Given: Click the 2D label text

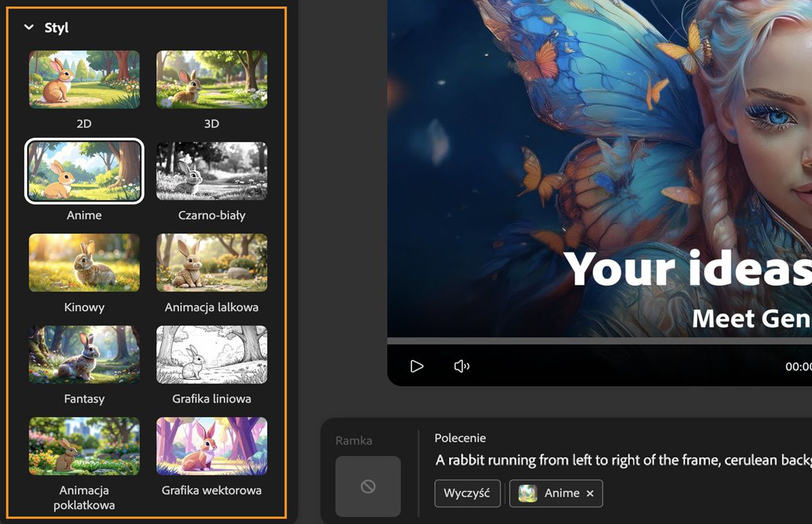Looking at the screenshot, I should pyautogui.click(x=84, y=124).
